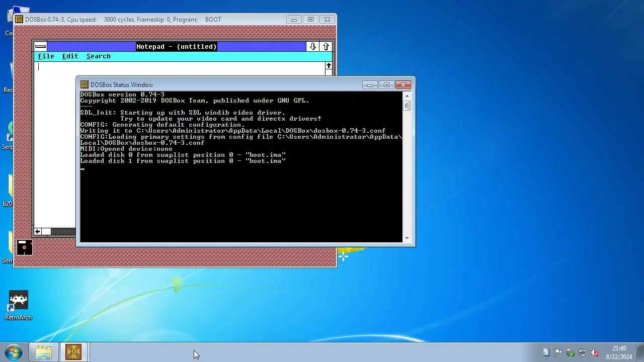Click the DOSBox taskbar button
644x362 pixels.
(74, 352)
